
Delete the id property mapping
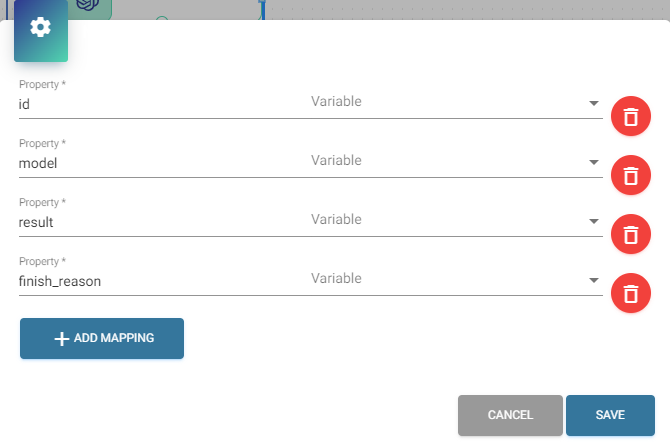630,117
